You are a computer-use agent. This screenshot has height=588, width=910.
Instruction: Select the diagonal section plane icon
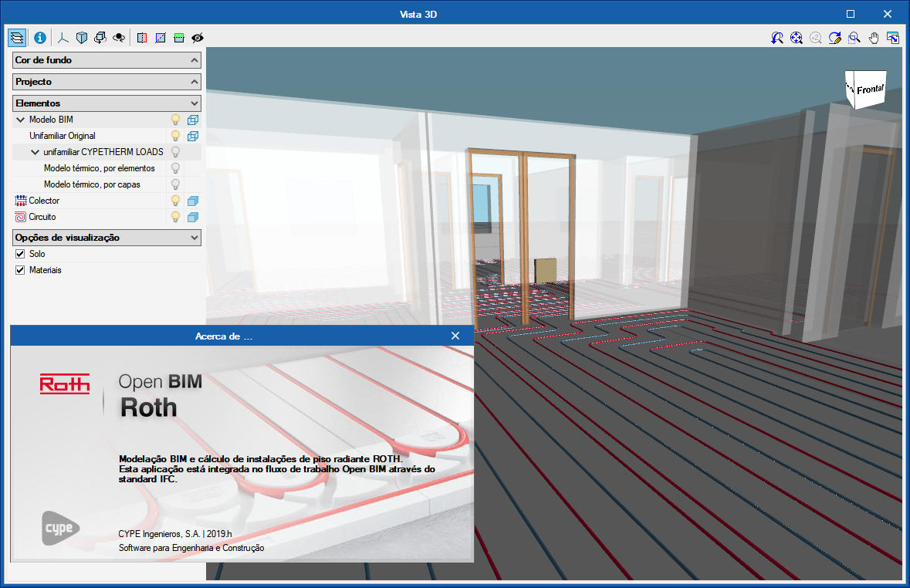161,38
